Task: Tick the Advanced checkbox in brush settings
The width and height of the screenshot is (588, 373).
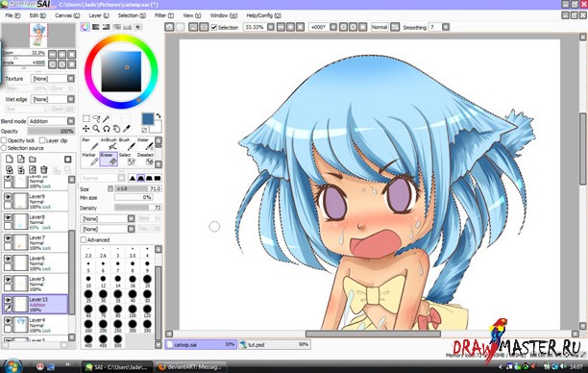Action: (x=84, y=239)
